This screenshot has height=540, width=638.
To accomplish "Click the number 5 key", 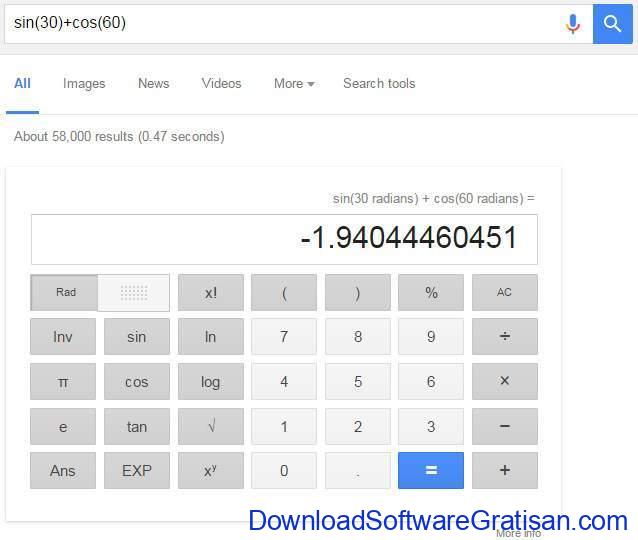I will pyautogui.click(x=358, y=381).
